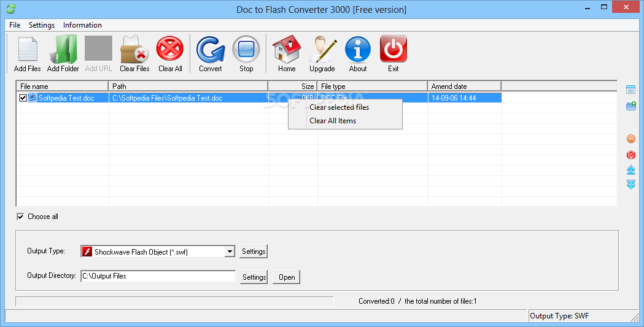Open the Settings menu

click(x=42, y=25)
